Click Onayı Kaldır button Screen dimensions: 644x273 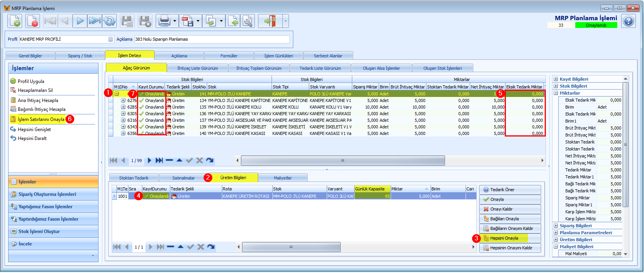pyautogui.click(x=510, y=209)
